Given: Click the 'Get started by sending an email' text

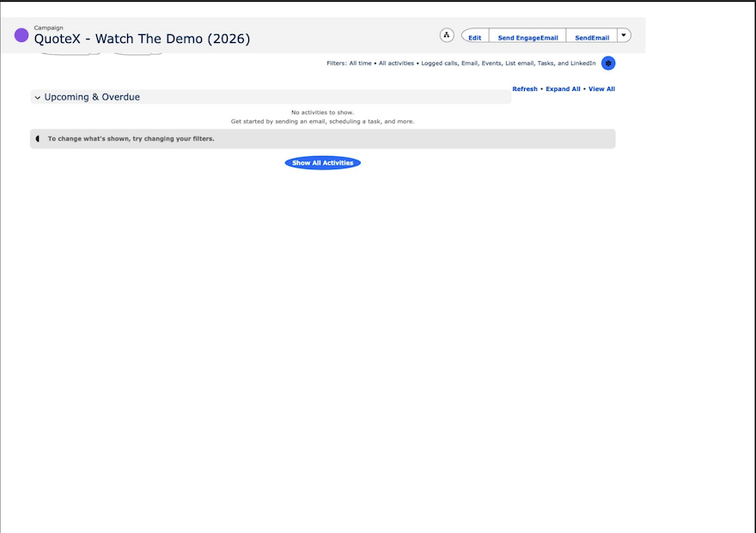Looking at the screenshot, I should tap(322, 121).
